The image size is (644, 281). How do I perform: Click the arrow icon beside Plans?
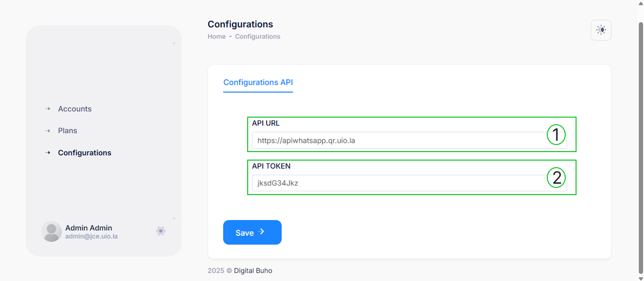click(48, 130)
